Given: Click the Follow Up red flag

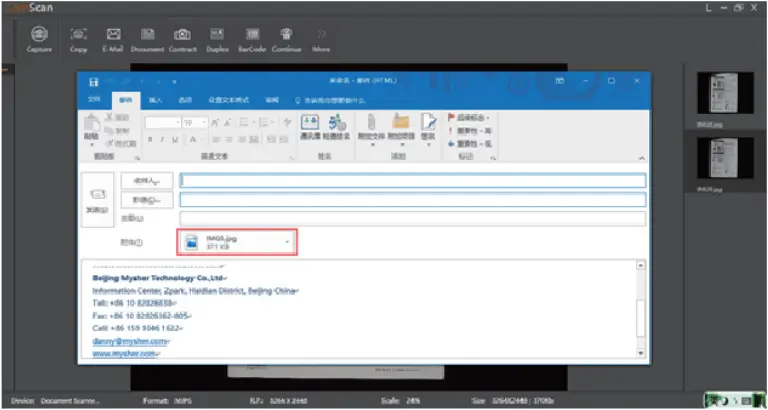Looking at the screenshot, I should 452,118.
